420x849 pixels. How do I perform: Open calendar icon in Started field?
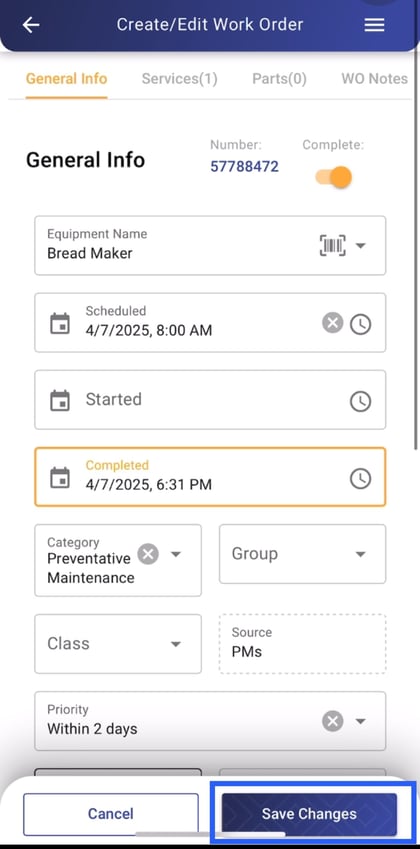point(60,401)
